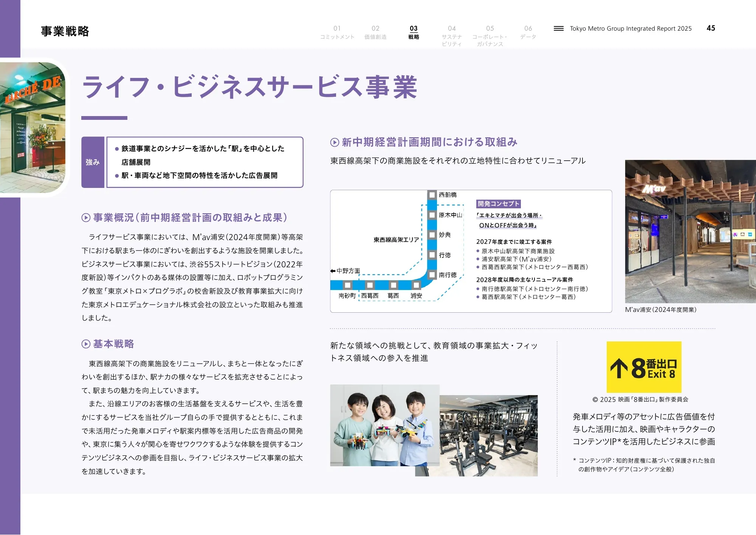756x535 pixels.
Task: Click the 東西線高架エリア map label
Action: click(396, 240)
